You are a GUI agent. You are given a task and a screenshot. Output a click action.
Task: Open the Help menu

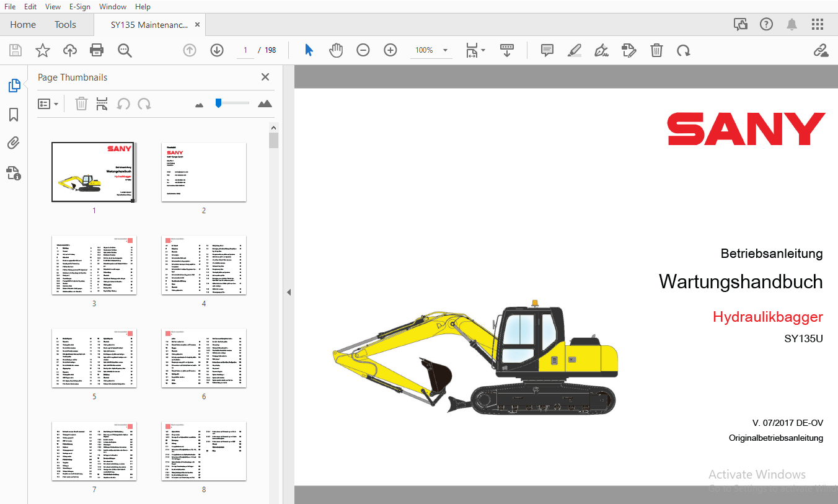point(143,7)
